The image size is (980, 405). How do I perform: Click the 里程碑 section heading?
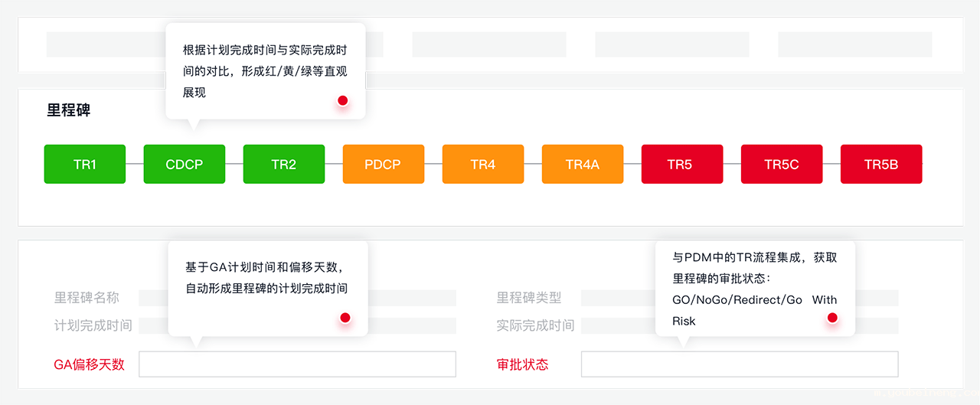click(69, 110)
